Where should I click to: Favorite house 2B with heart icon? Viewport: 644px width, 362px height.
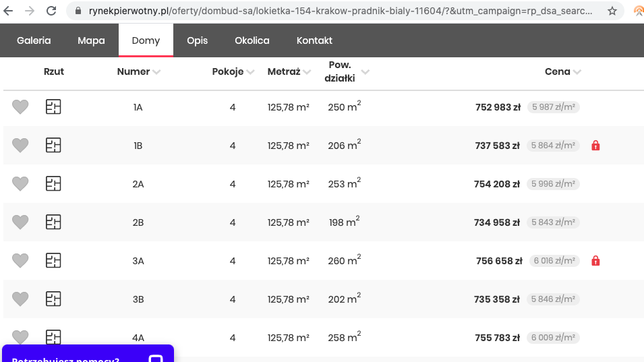(20, 222)
